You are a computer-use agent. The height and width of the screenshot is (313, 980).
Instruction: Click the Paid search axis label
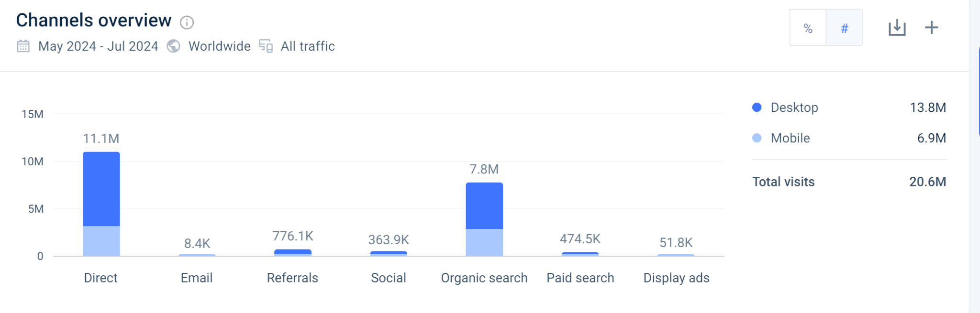coord(580,278)
